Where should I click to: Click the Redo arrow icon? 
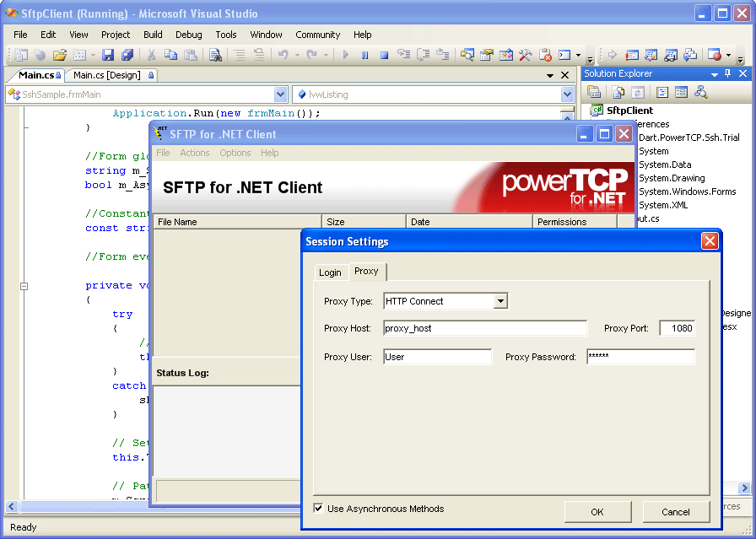click(x=312, y=55)
